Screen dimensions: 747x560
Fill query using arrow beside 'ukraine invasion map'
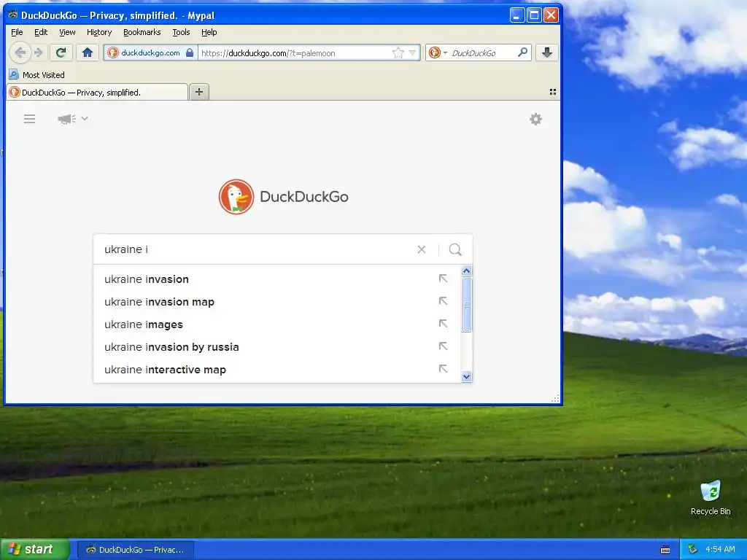pos(443,301)
